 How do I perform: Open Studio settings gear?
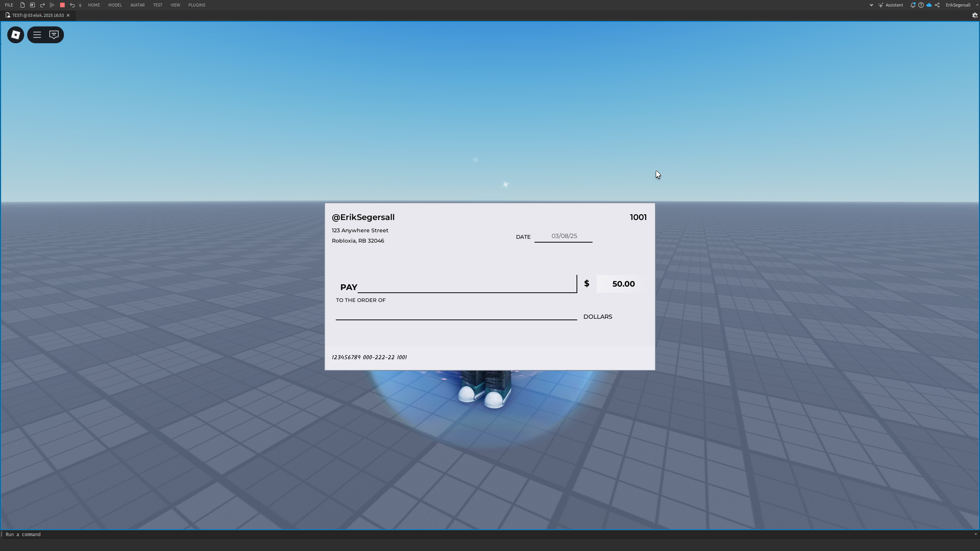click(x=974, y=15)
